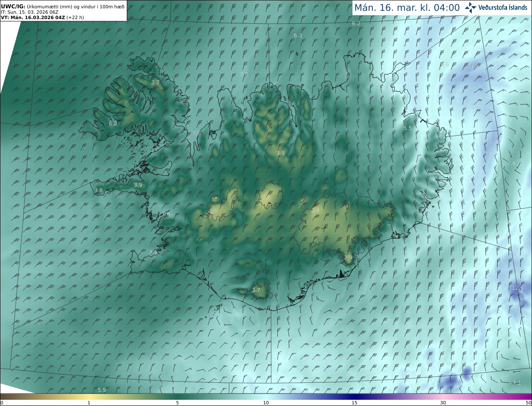532x406 pixels.
Task: Click the 3.7 value on the southern glacier
Action: (256, 290)
